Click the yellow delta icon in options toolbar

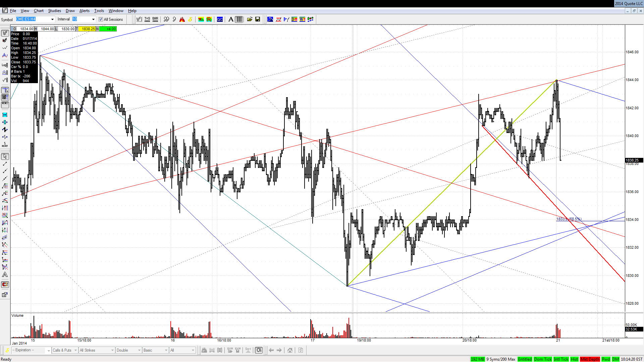[7, 350]
